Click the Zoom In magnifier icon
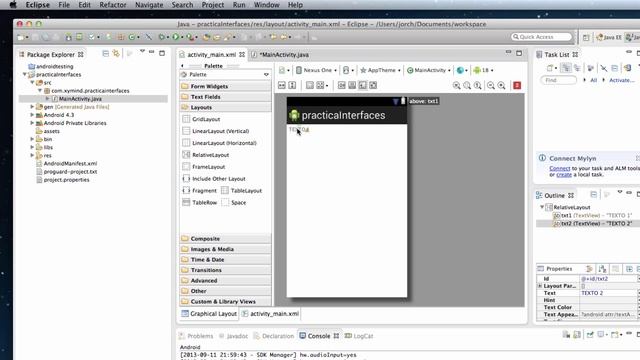The image size is (640, 360). (x=501, y=85)
